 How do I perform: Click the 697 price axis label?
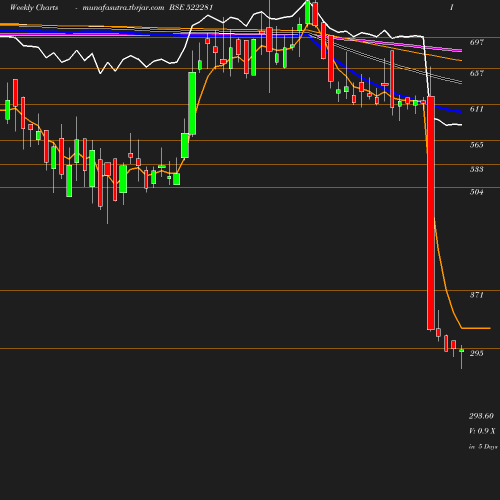[x=477, y=42]
